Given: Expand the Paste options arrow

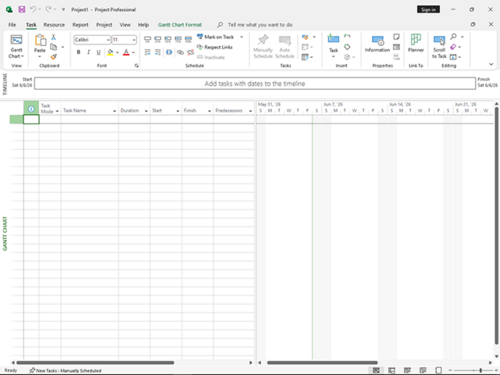Looking at the screenshot, I should [x=40, y=56].
